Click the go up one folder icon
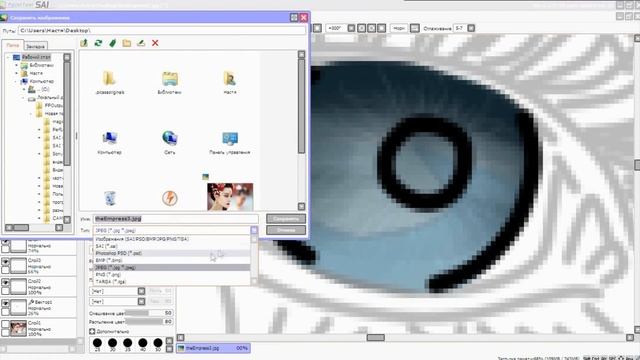This screenshot has width=640, height=360. click(84, 43)
